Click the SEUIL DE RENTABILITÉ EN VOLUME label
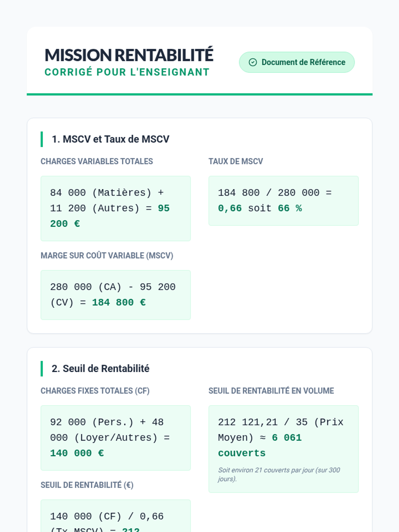399x532 pixels. tap(271, 391)
